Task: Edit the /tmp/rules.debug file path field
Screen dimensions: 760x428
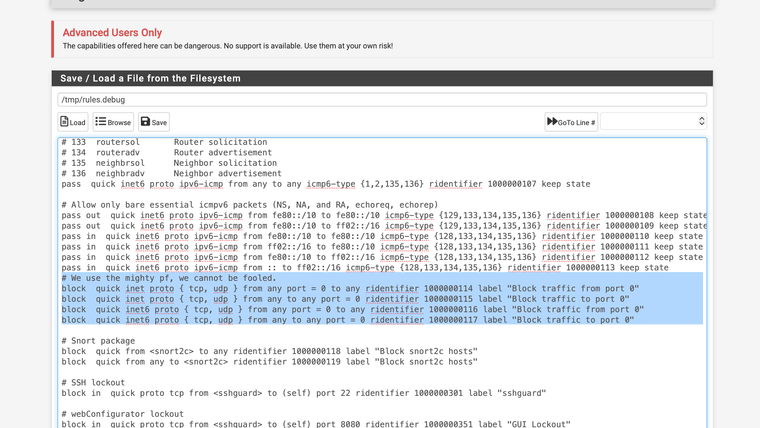Action: (382, 100)
